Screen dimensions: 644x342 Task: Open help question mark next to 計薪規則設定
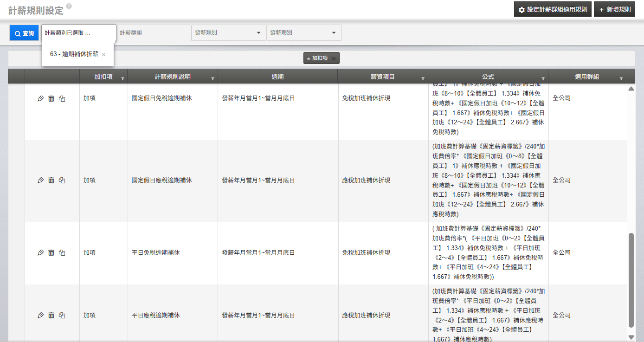pyautogui.click(x=69, y=6)
